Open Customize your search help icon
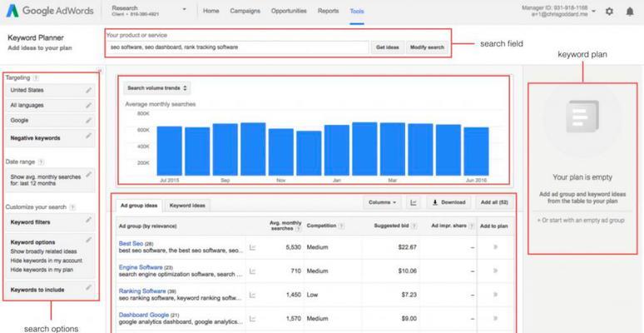The width and height of the screenshot is (644, 333). tap(72, 207)
